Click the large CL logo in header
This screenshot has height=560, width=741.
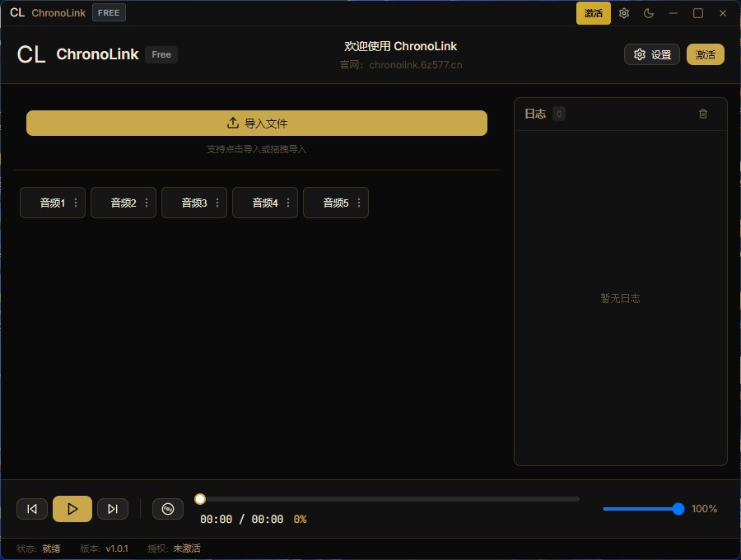pyautogui.click(x=31, y=54)
